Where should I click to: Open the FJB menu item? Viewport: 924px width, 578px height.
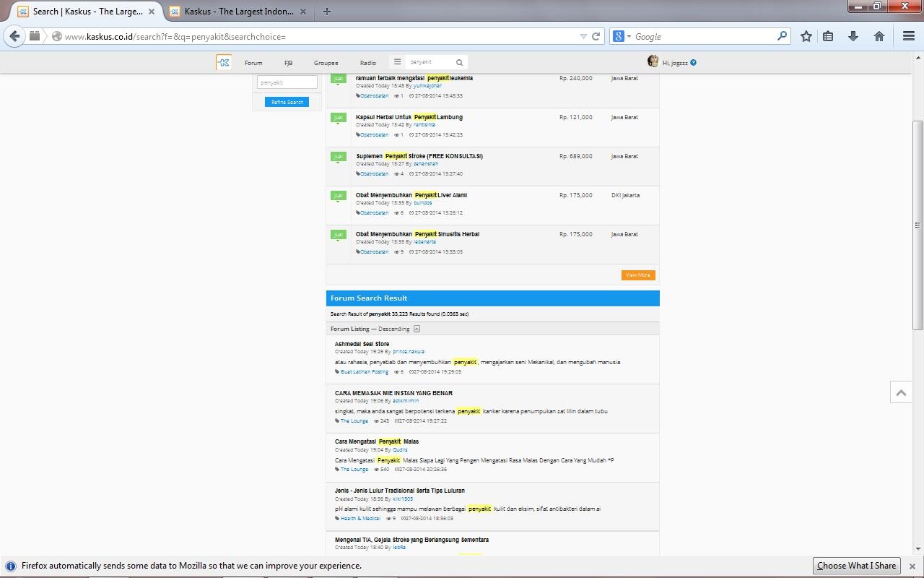coord(288,63)
